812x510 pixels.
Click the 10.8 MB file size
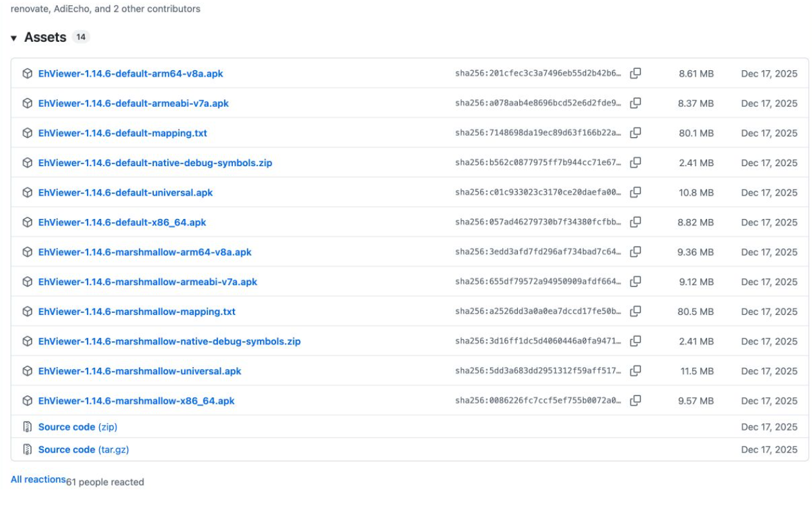pos(696,193)
